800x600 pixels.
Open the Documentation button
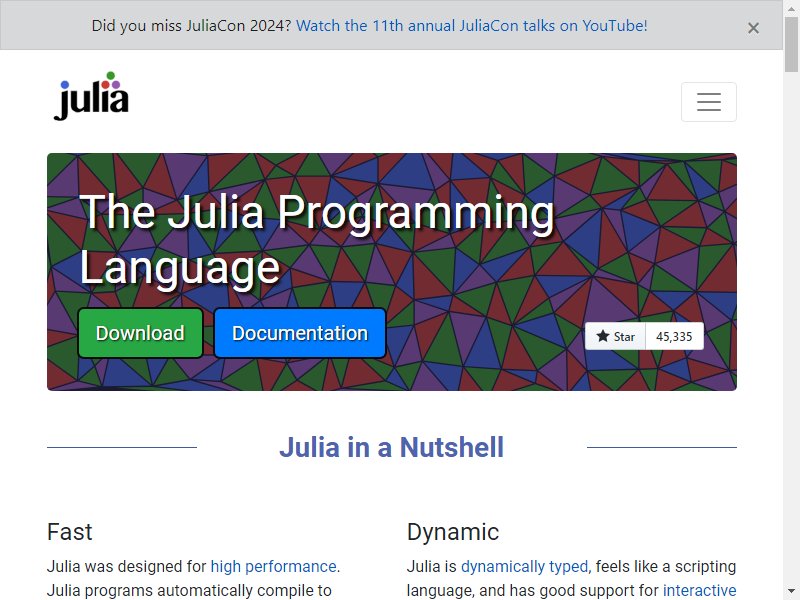[300, 333]
